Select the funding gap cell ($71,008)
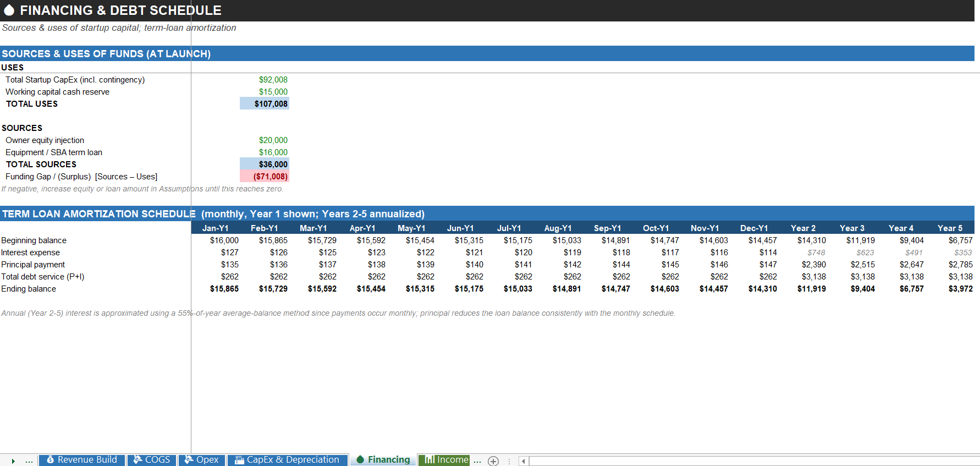980x466 pixels. pyautogui.click(x=265, y=177)
